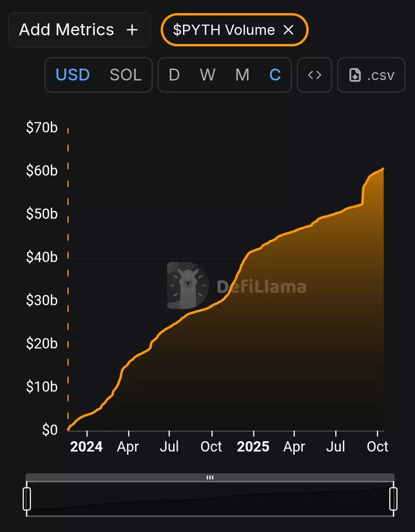This screenshot has height=532, width=415.
Task: Open the embed code icon button
Action: click(314, 75)
